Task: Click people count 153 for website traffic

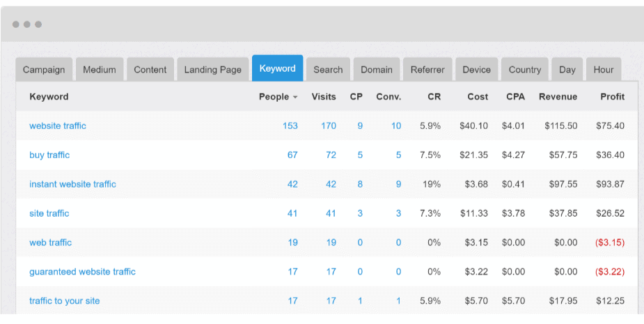Action: (290, 126)
